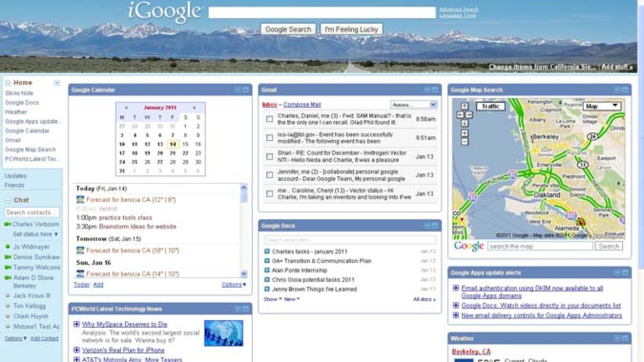Screen dimensions: 644x362
Task: Open the Google Docs gadget menu icon
Action: pyautogui.click(x=427, y=226)
